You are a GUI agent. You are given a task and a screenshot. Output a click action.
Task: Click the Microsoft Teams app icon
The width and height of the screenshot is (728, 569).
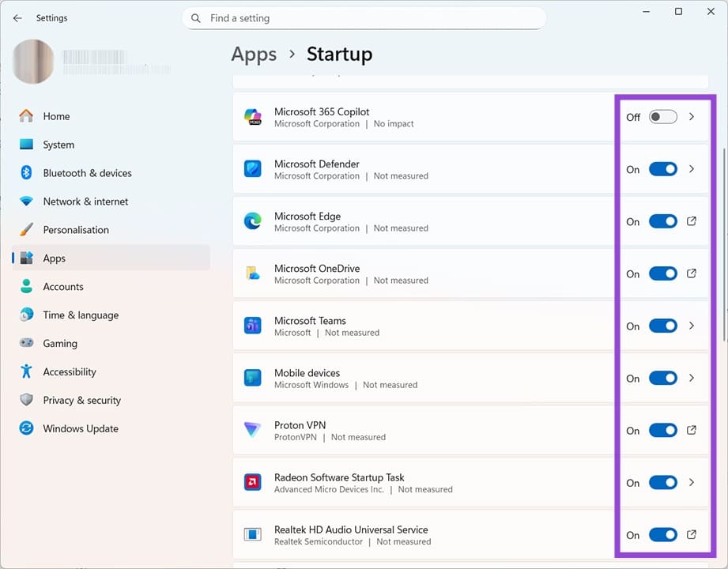click(x=253, y=326)
